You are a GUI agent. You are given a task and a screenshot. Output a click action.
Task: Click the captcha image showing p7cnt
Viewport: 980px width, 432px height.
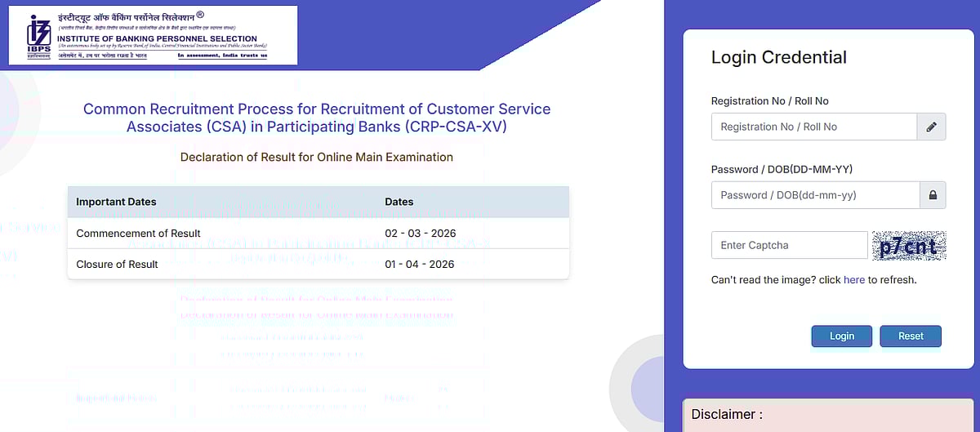click(908, 245)
